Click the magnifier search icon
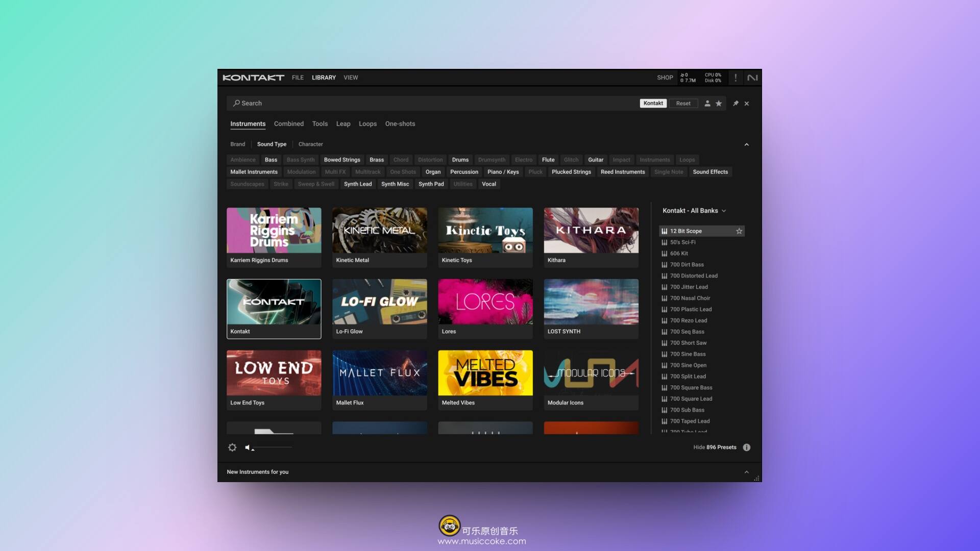This screenshot has height=551, width=980. 236,103
